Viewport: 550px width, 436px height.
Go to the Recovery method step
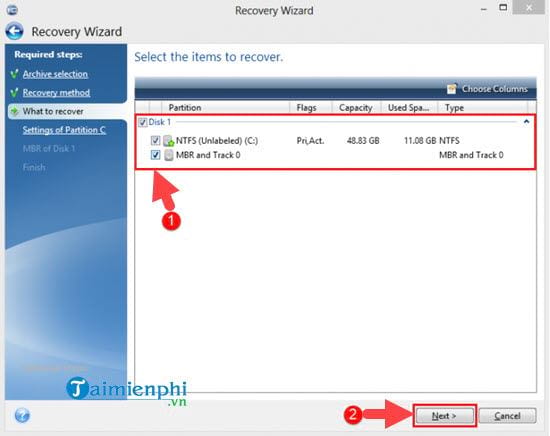tap(56, 93)
